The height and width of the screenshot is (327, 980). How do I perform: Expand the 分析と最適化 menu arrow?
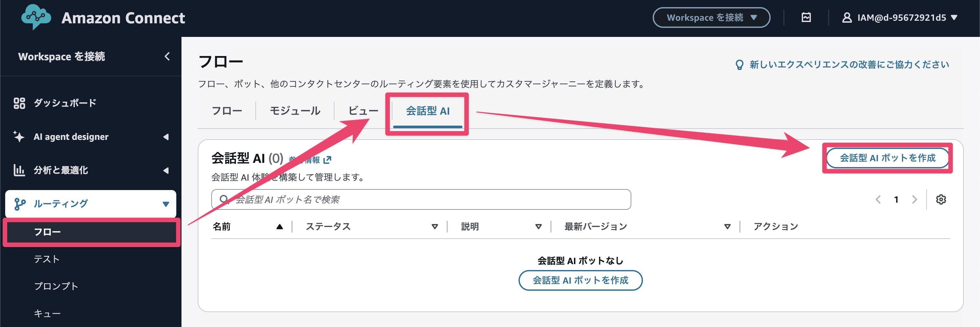[x=166, y=170]
